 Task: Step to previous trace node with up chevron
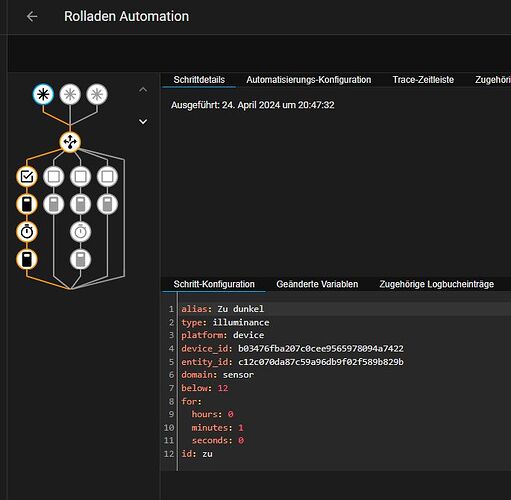(x=143, y=89)
